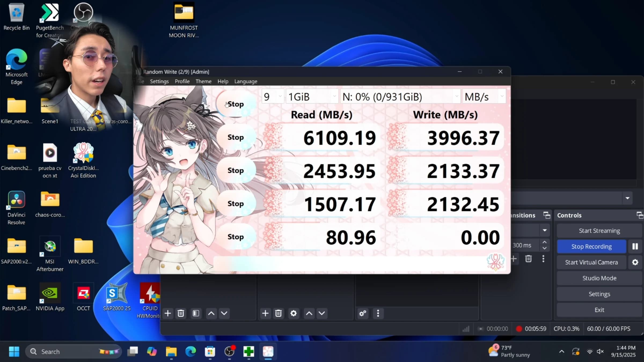The height and width of the screenshot is (362, 644).
Task: Undock the OBS Controls panel
Action: pyautogui.click(x=640, y=215)
